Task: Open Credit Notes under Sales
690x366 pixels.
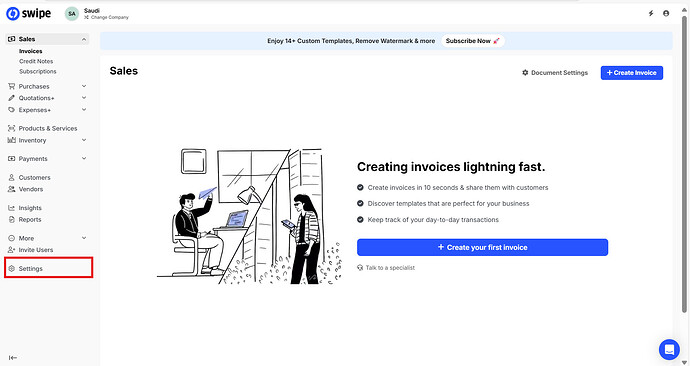Action: [x=36, y=61]
